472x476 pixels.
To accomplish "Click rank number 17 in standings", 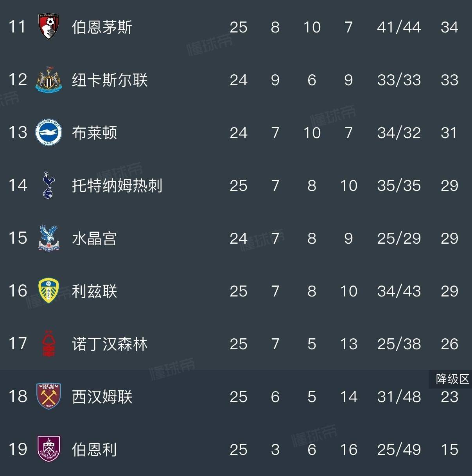I will click(x=18, y=344).
